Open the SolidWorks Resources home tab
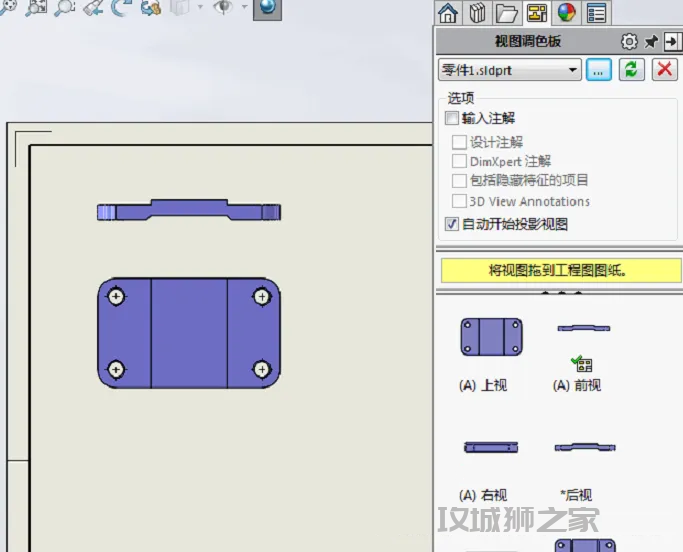 448,12
